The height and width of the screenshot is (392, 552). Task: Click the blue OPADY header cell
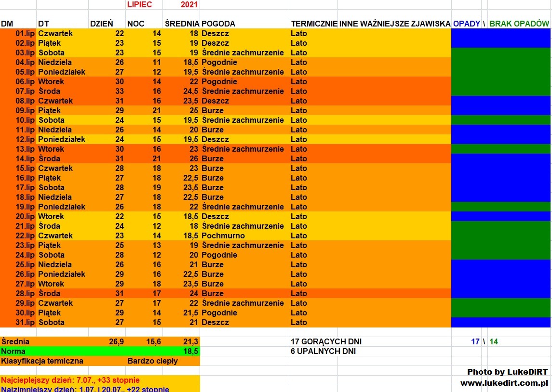pos(466,24)
